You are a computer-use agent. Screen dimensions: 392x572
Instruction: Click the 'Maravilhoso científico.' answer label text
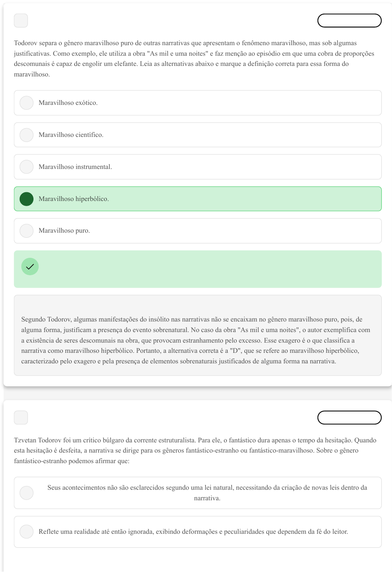point(71,135)
